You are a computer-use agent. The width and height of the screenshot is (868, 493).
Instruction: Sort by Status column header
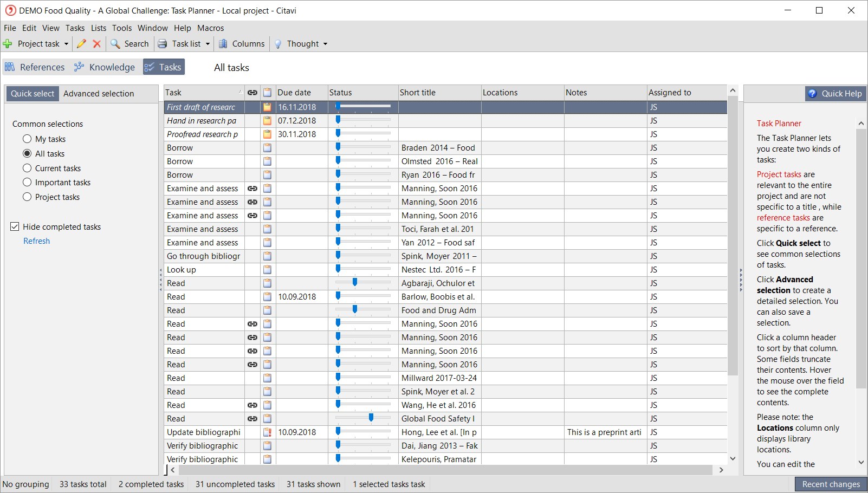tap(363, 93)
